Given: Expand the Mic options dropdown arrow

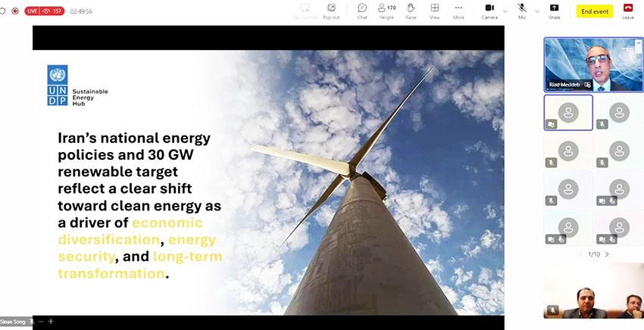Looking at the screenshot, I should point(537,11).
